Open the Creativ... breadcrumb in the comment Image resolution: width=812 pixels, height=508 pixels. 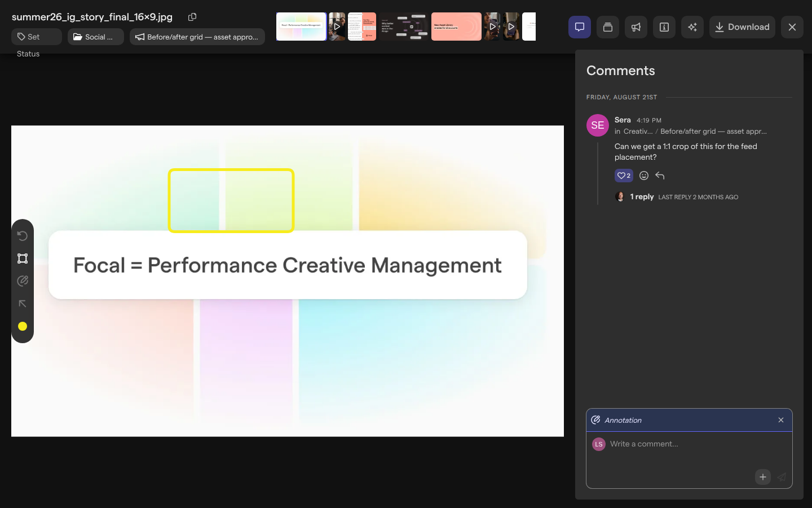pyautogui.click(x=638, y=132)
